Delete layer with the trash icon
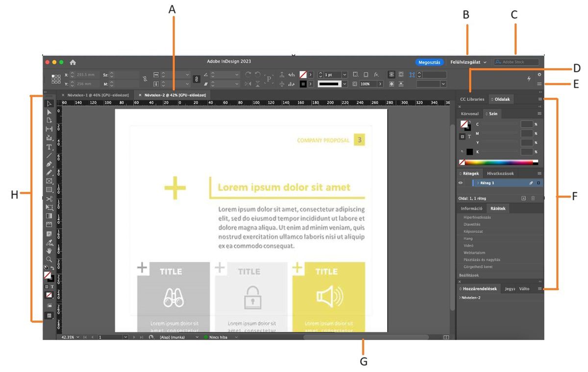Viewport: 588px width, 372px height. coord(533,198)
